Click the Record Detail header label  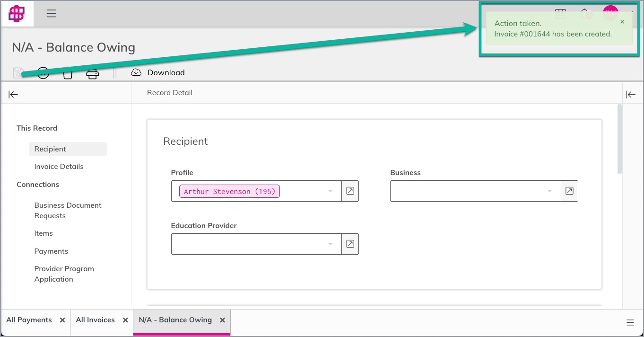(170, 93)
